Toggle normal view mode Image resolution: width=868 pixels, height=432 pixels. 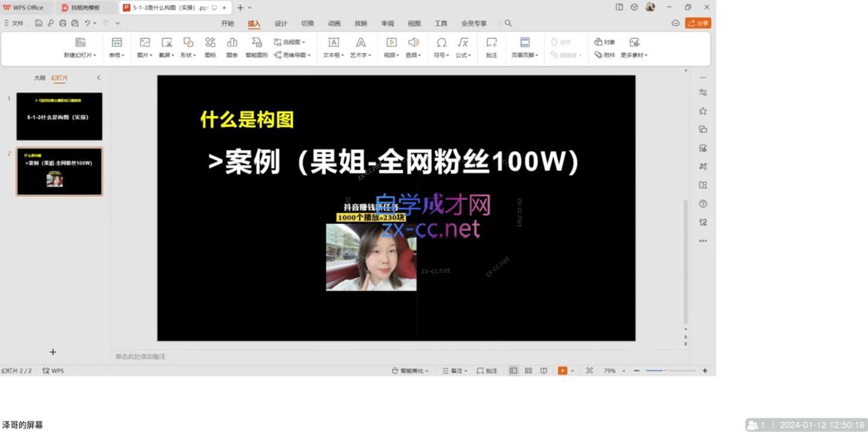point(513,370)
